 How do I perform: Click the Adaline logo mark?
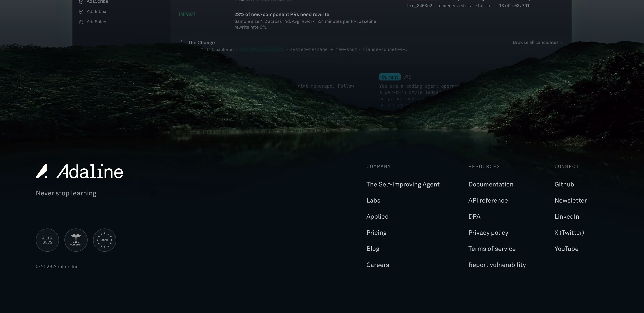point(42,171)
